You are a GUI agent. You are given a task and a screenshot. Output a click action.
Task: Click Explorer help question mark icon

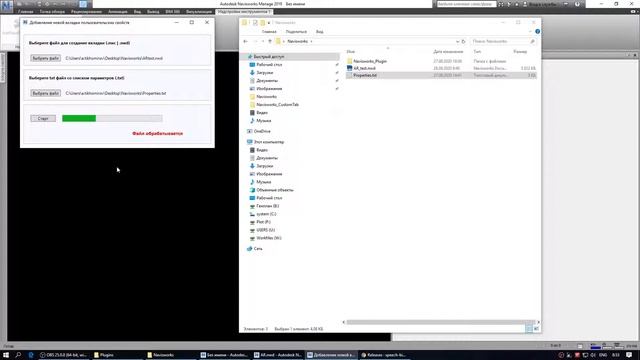click(538, 31)
